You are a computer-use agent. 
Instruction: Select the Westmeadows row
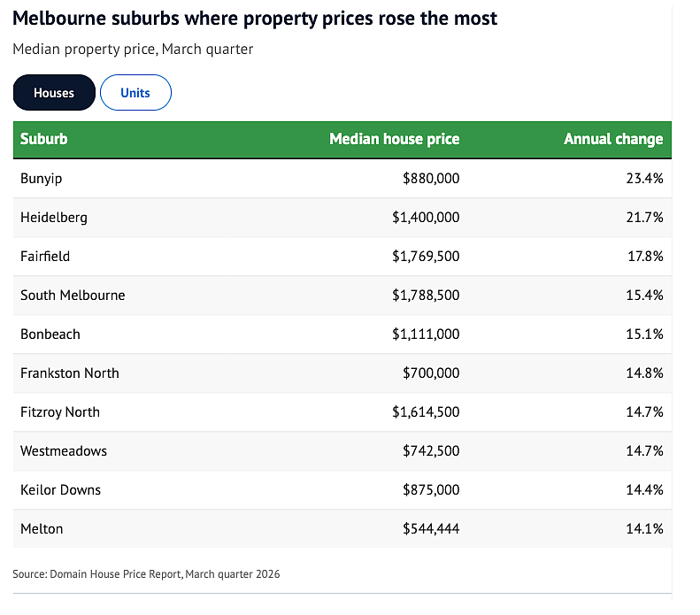click(x=342, y=450)
